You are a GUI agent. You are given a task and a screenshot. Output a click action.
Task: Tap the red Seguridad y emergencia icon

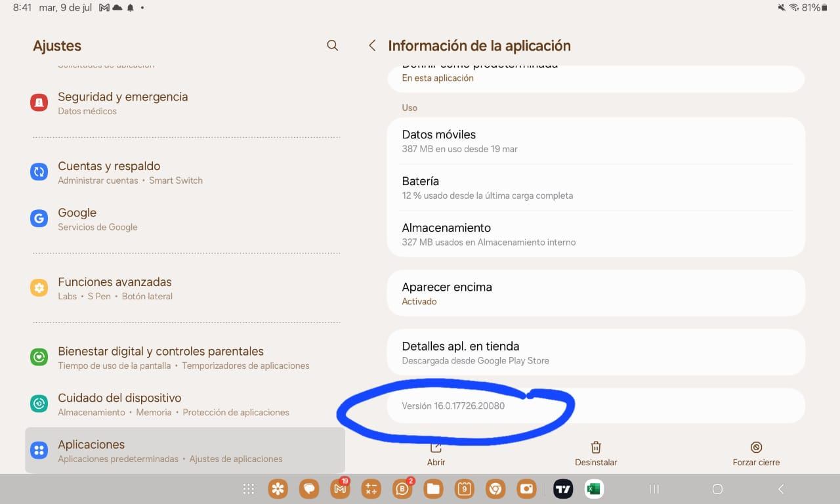[39, 102]
